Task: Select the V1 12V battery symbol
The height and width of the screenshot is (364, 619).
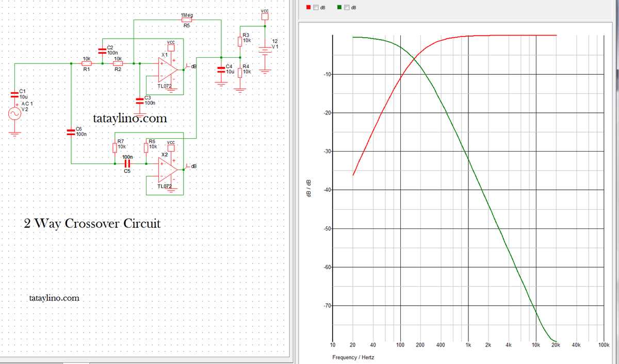Action: 265,51
